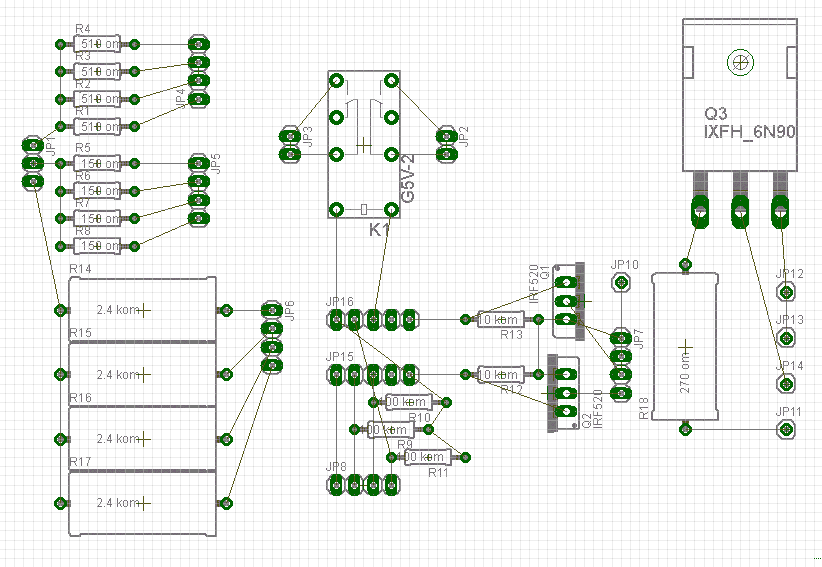The width and height of the screenshot is (822, 567).
Task: Select the leftmost Q3 transistor pin pad
Action: coord(699,212)
